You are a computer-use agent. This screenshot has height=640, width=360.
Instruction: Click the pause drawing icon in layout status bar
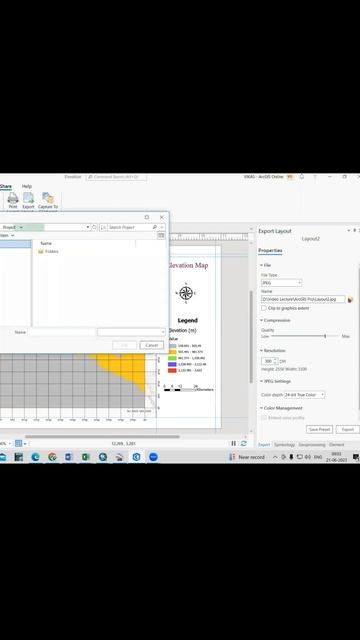233,443
